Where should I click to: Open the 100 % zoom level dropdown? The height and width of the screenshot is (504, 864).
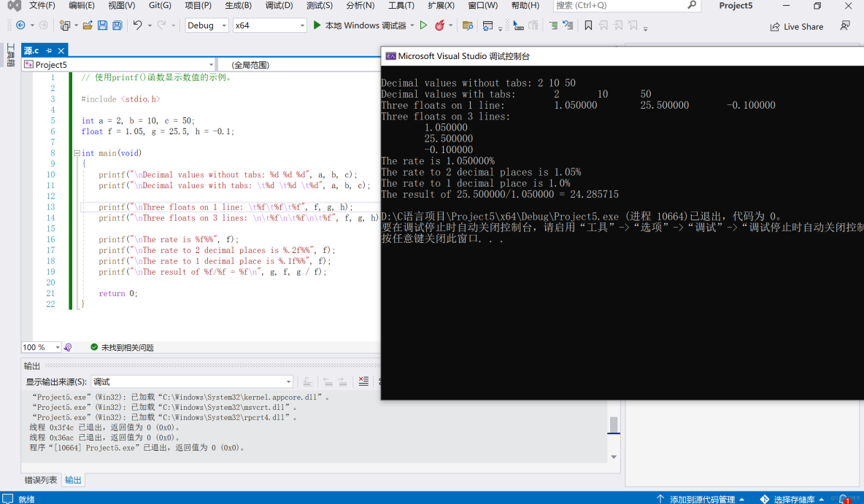[x=42, y=348]
